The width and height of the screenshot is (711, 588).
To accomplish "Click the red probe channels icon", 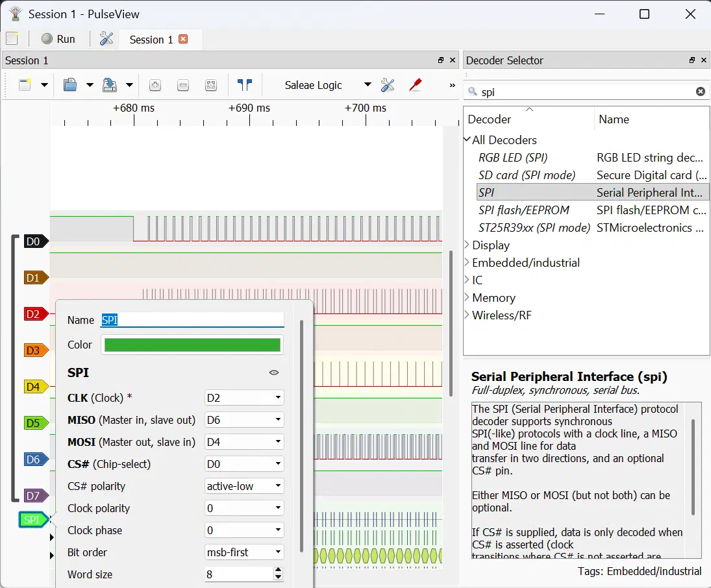I will pyautogui.click(x=416, y=85).
